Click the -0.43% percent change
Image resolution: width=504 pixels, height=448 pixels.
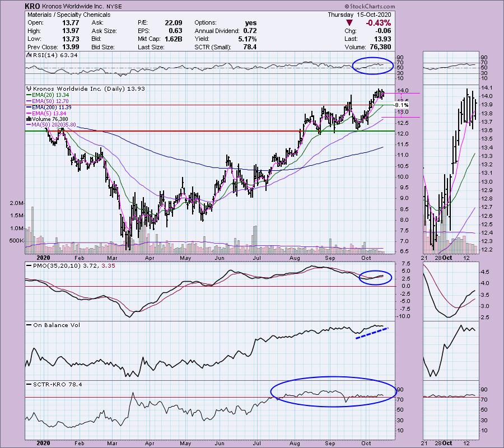pyautogui.click(x=379, y=23)
